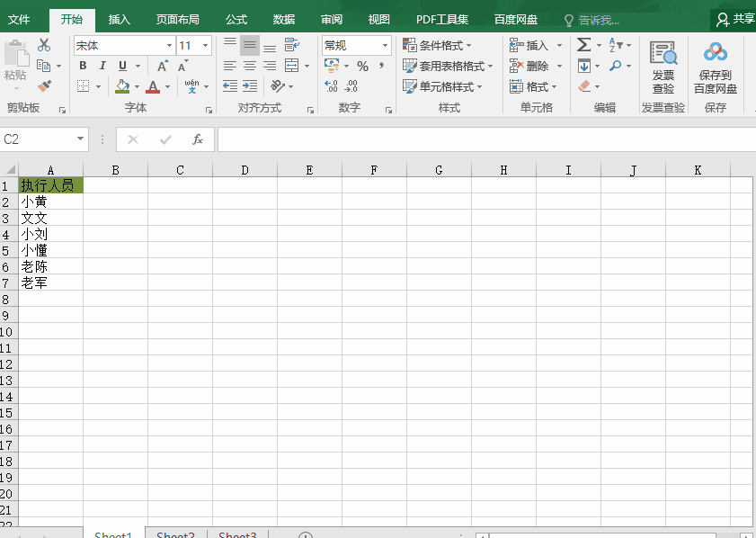Toggle Underline formatting

tap(122, 66)
